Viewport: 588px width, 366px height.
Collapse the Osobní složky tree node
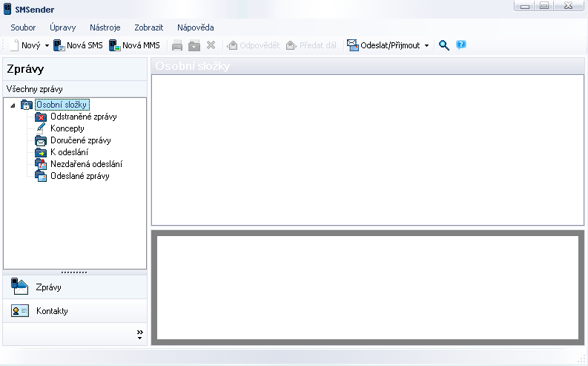[13, 105]
